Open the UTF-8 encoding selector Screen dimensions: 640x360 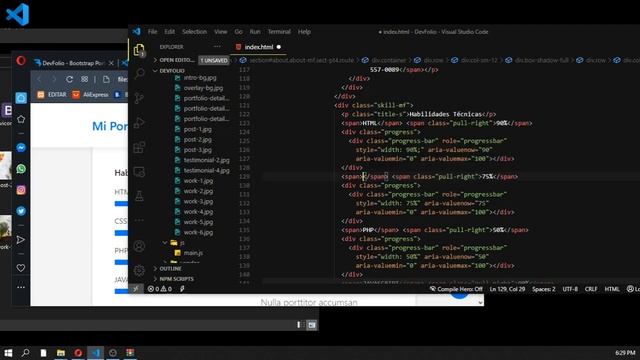(x=570, y=289)
